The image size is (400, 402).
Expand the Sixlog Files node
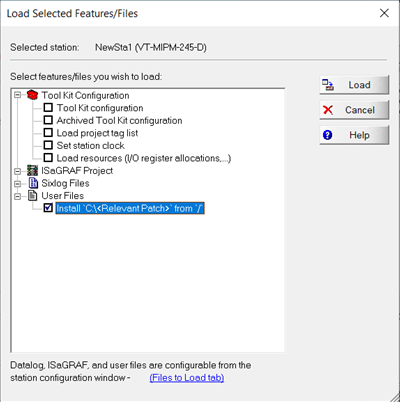pos(18,184)
